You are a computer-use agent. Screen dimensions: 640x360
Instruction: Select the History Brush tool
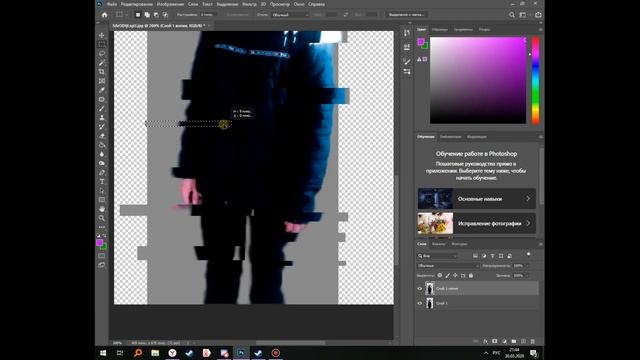coord(102,127)
